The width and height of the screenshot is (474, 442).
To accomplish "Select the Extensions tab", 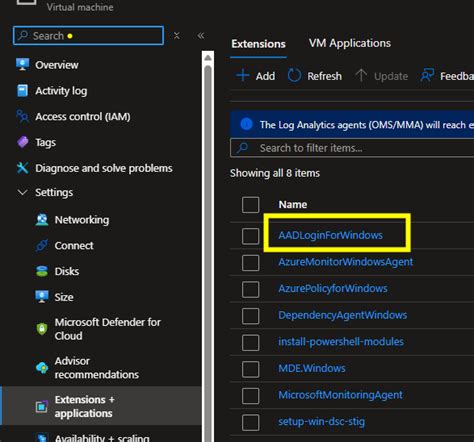I will click(258, 44).
